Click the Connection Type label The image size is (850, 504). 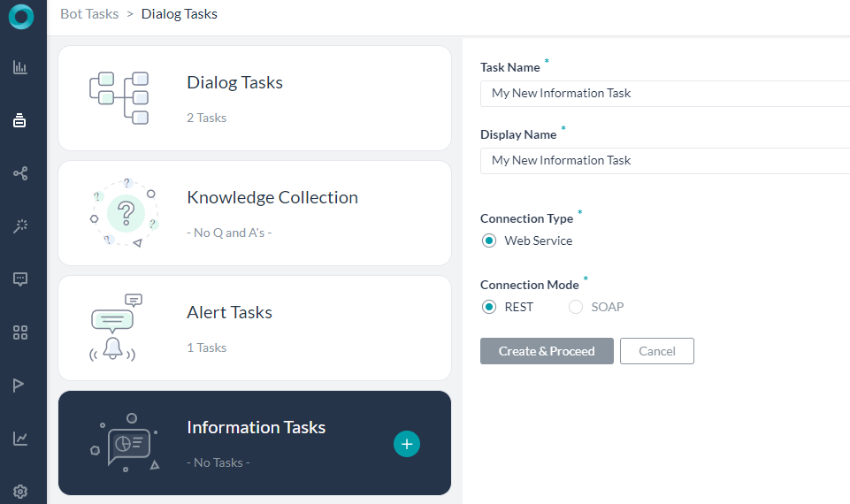526,218
